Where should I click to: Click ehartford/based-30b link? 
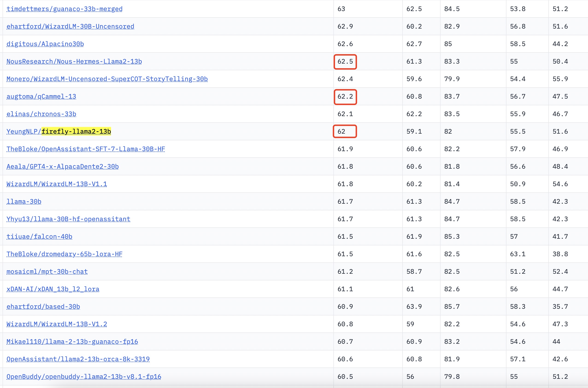pos(43,307)
